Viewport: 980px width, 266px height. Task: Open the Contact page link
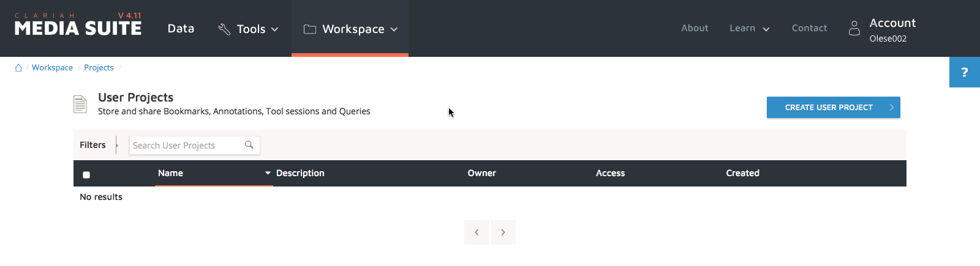pyautogui.click(x=809, y=28)
